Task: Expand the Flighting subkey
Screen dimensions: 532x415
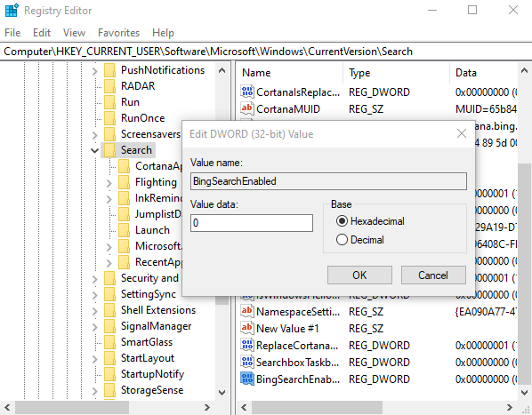Action: (109, 183)
